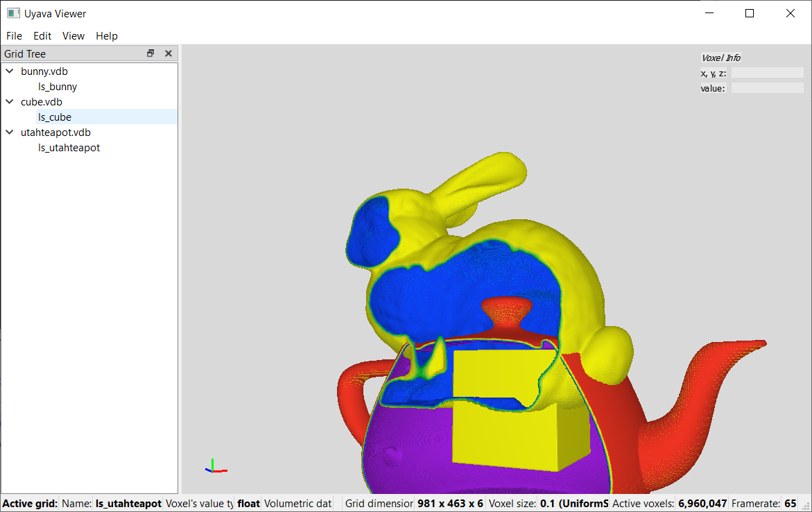Collapse the bunny.vdb tree node
812x512 pixels.
tap(10, 71)
